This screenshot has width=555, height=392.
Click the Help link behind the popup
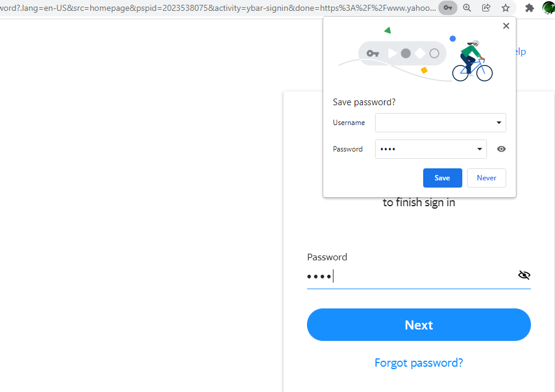[521, 52]
